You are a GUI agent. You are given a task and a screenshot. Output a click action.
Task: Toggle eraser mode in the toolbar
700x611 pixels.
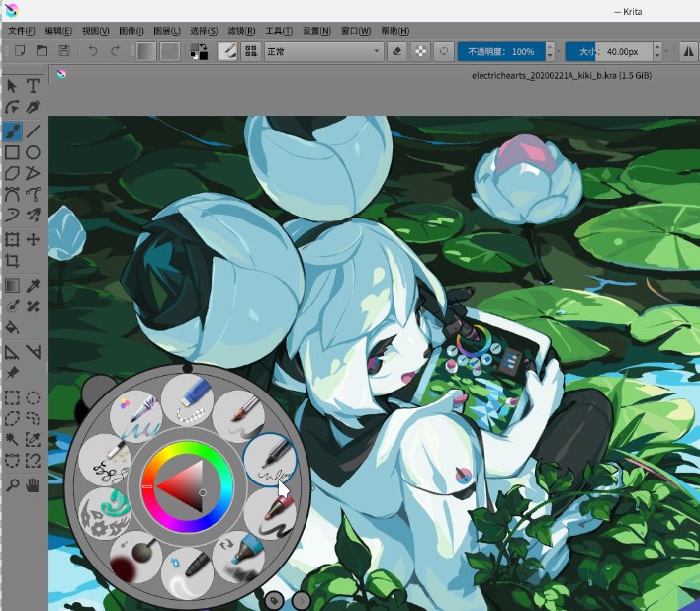tap(397, 51)
